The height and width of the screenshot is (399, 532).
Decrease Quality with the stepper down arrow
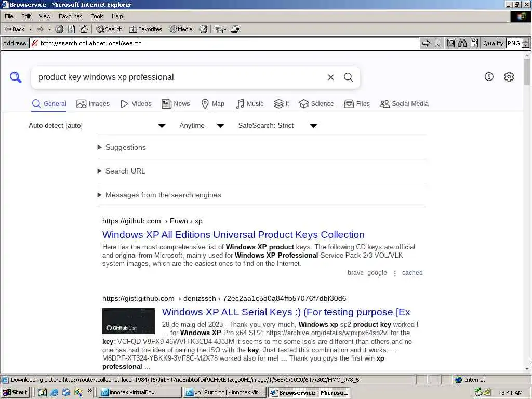(x=526, y=46)
